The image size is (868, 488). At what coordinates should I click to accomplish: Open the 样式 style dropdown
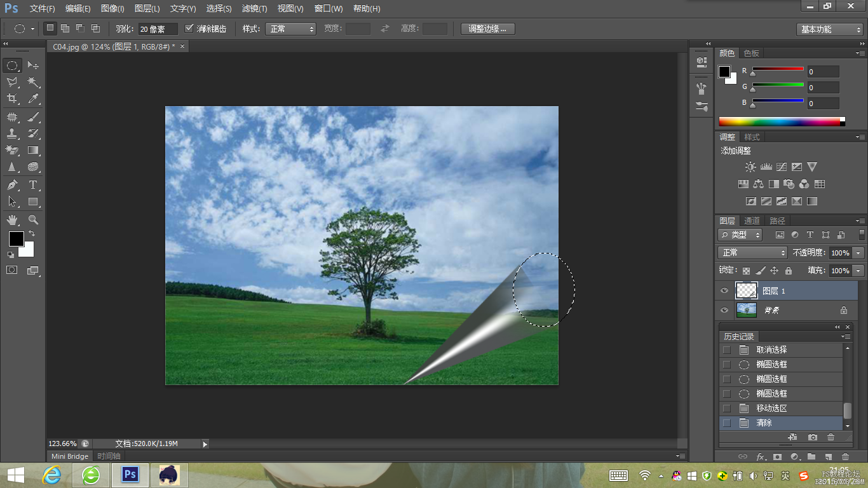pos(291,29)
